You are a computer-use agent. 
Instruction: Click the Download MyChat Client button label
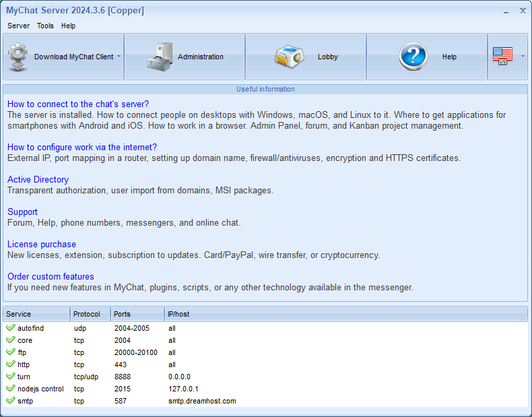[73, 57]
